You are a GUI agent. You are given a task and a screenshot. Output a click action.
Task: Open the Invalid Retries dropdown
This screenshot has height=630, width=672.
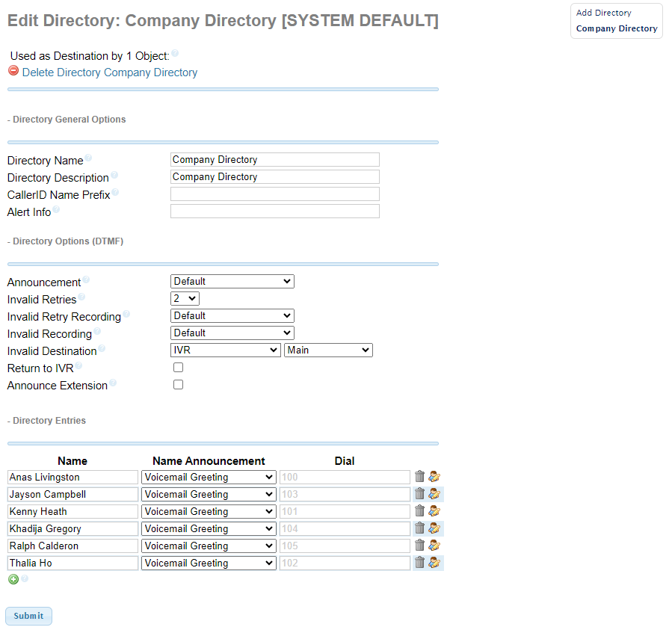184,297
